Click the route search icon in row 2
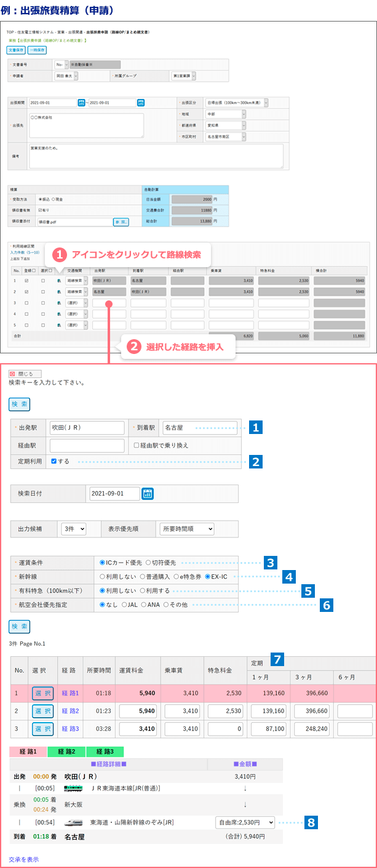 tap(59, 291)
